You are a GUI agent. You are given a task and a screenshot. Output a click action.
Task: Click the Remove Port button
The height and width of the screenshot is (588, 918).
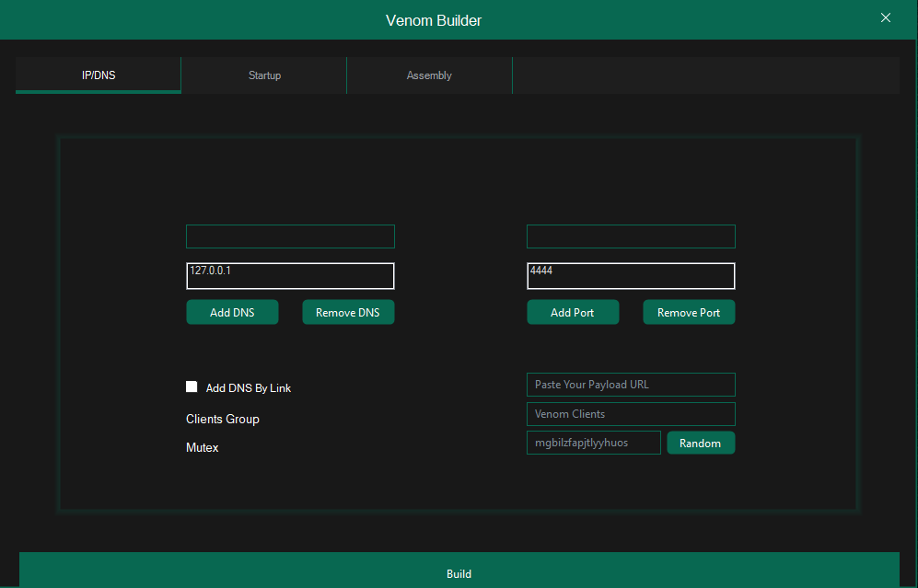pyautogui.click(x=689, y=313)
